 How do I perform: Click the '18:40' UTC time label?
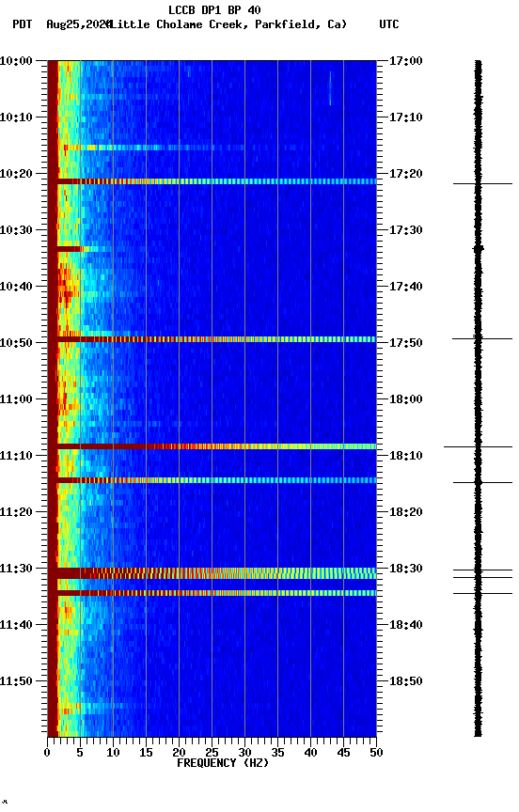coord(405,625)
